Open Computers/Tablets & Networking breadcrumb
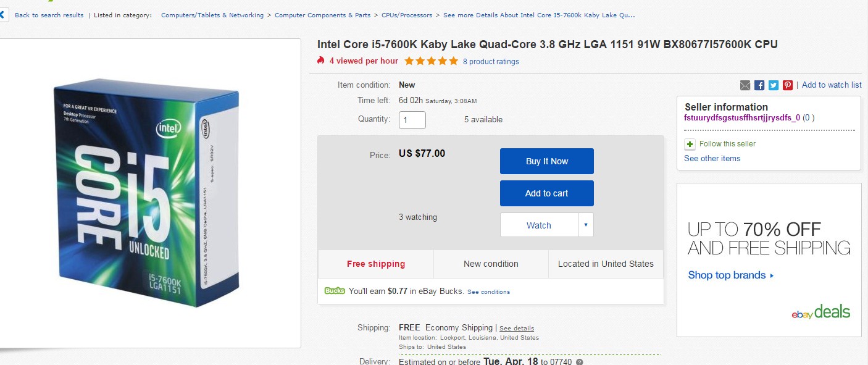Screen dimensions: 868x365 212,15
